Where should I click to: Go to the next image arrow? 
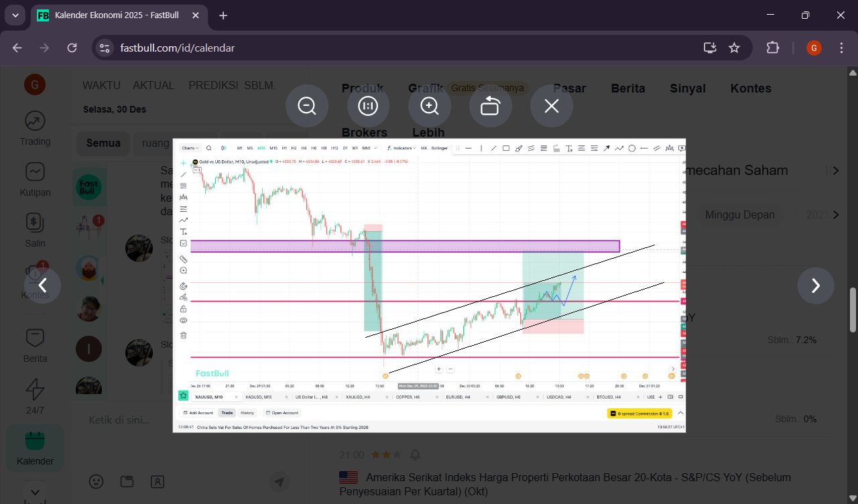pyautogui.click(x=815, y=286)
